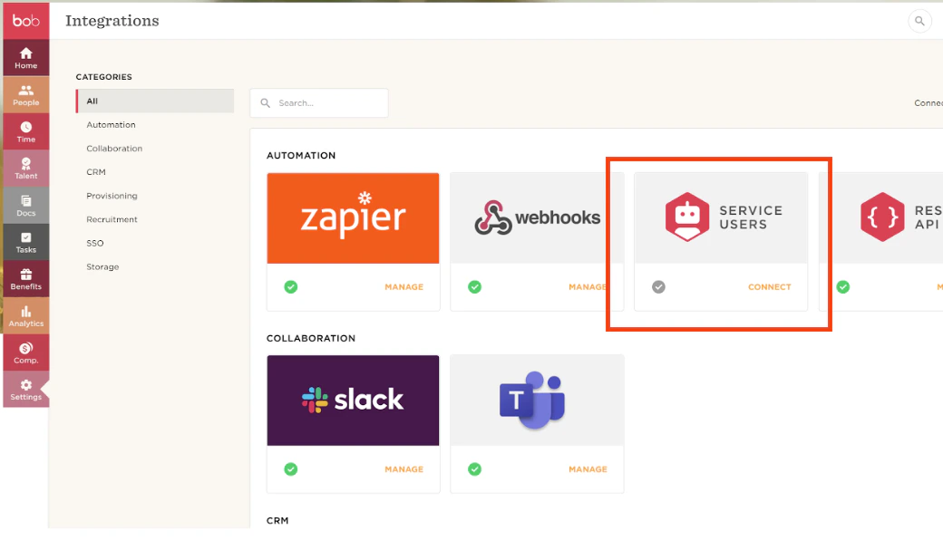The height and width of the screenshot is (560, 943).
Task: Open the bob logo home
Action: click(x=26, y=21)
